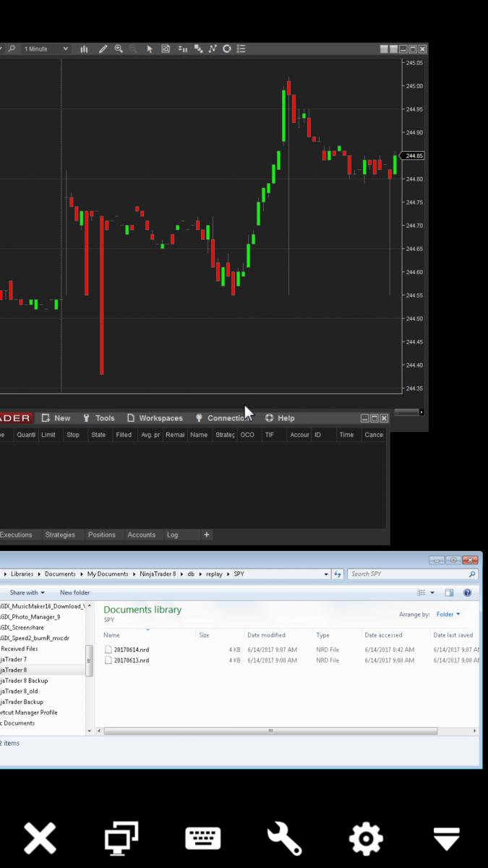Sort files by Size column
Image resolution: width=488 pixels, height=868 pixels.
[204, 635]
